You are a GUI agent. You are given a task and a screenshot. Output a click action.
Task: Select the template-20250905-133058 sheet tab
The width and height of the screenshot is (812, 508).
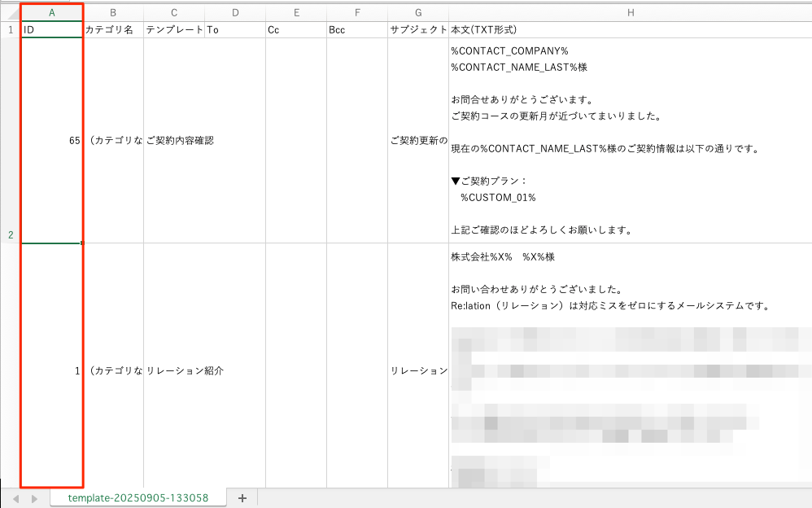tap(138, 497)
